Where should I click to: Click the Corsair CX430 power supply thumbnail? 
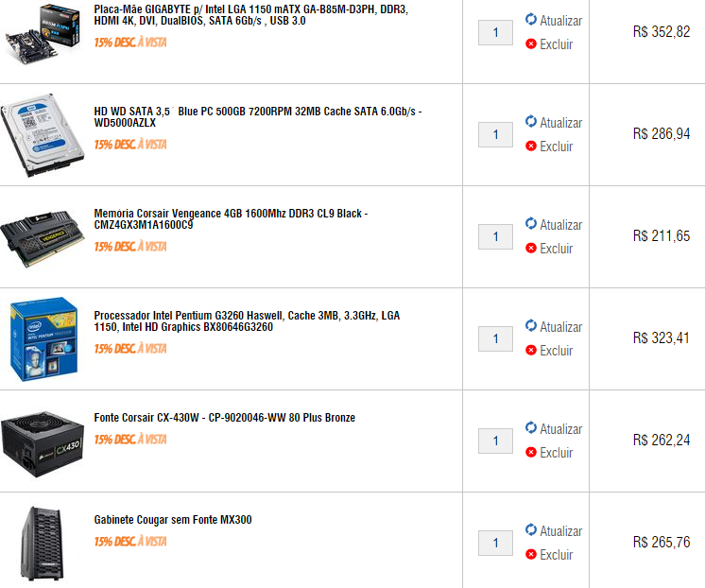pos(43,443)
